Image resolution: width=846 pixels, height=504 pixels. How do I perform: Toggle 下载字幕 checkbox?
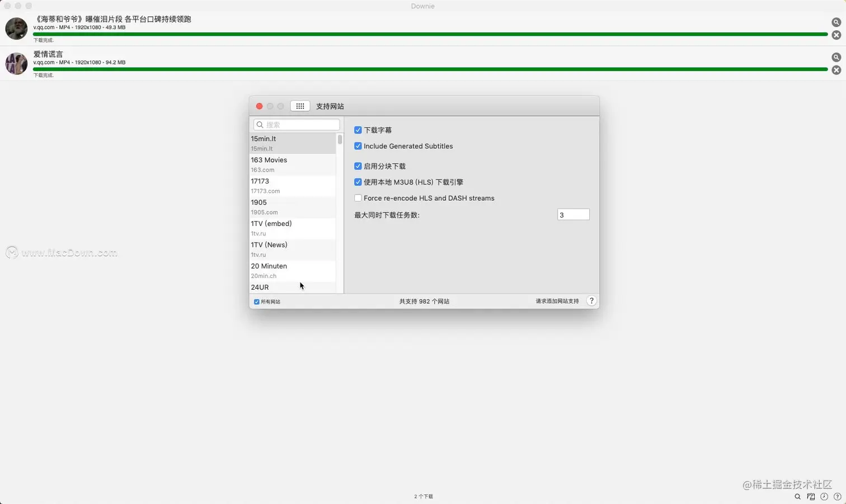point(358,130)
